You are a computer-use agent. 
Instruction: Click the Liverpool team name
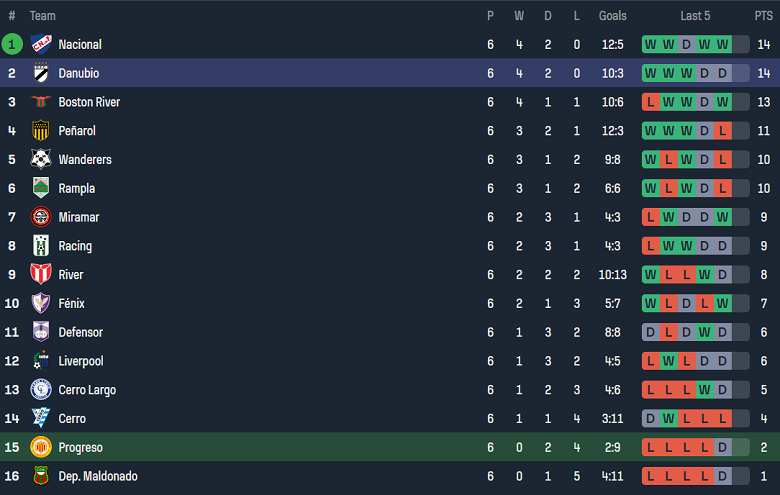click(x=81, y=361)
